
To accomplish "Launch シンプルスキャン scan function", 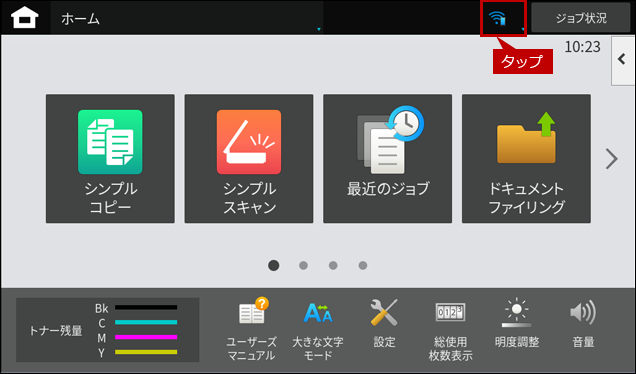I will [x=249, y=159].
